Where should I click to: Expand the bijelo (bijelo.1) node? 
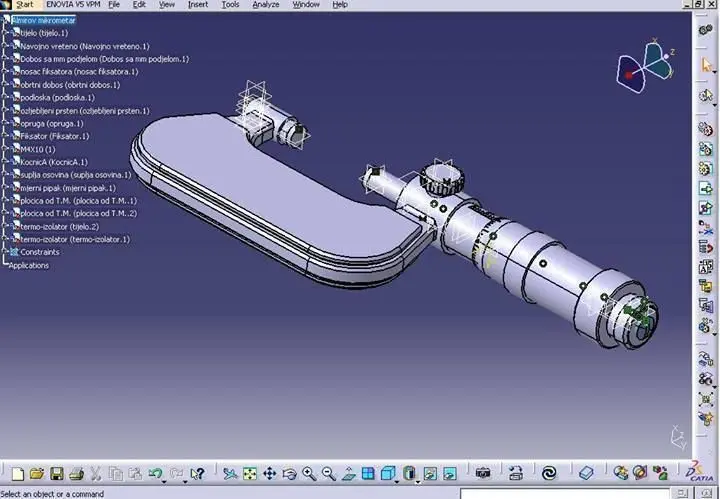click(x=5, y=33)
